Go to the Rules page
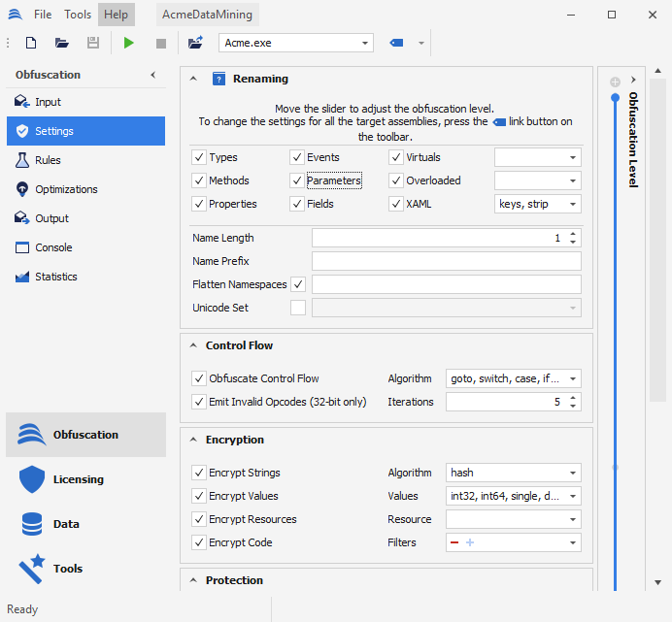The height and width of the screenshot is (622, 672). [x=48, y=160]
